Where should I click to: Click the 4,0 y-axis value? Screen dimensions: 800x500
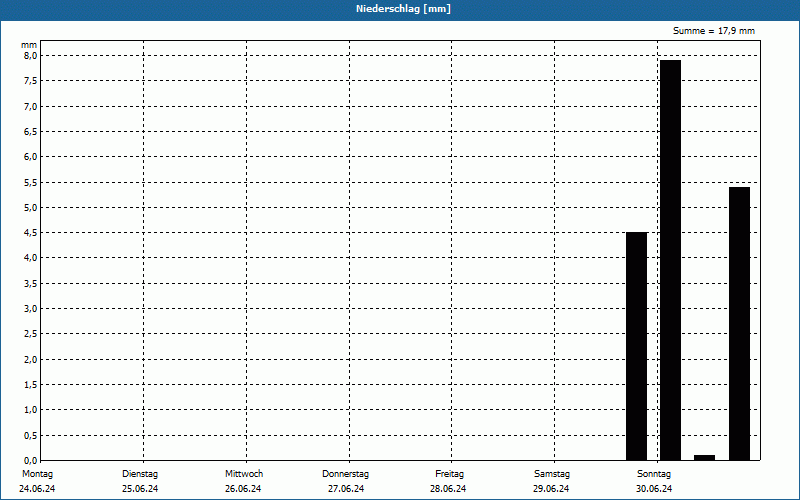click(x=31, y=258)
